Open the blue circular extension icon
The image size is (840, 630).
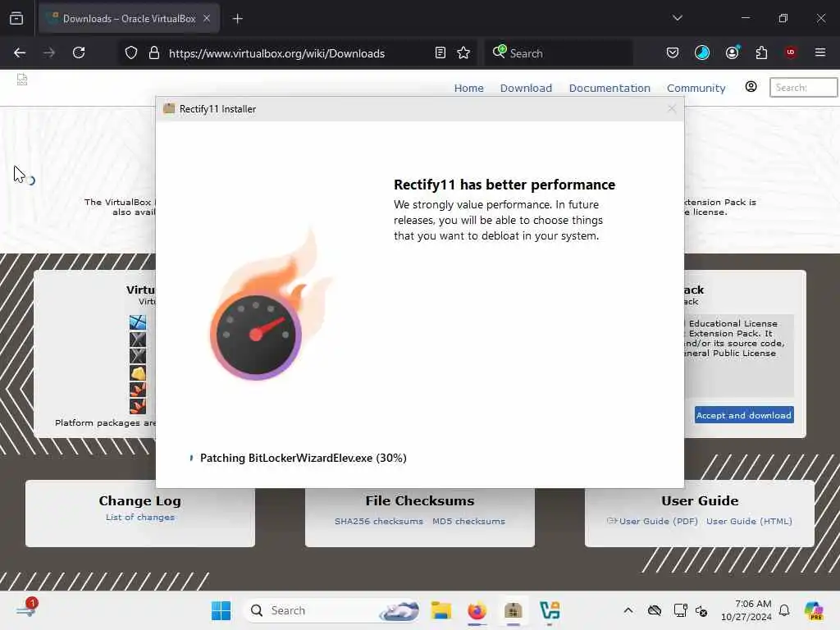click(702, 52)
